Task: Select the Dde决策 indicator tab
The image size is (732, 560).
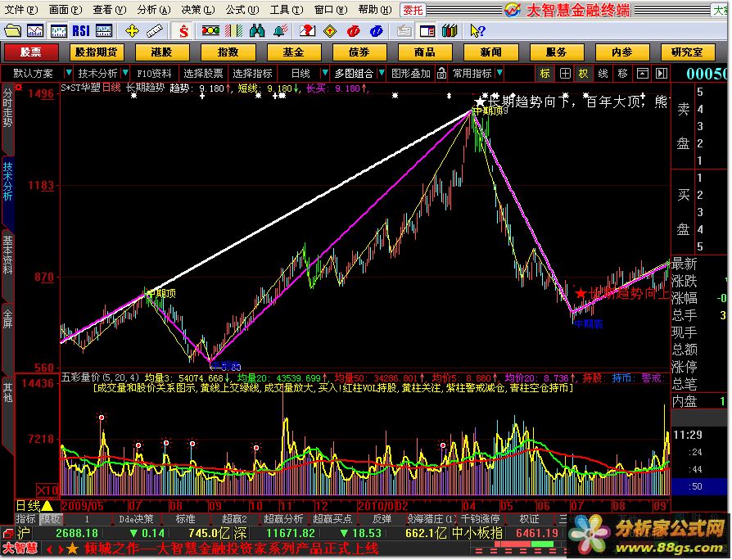Action: pos(136,519)
